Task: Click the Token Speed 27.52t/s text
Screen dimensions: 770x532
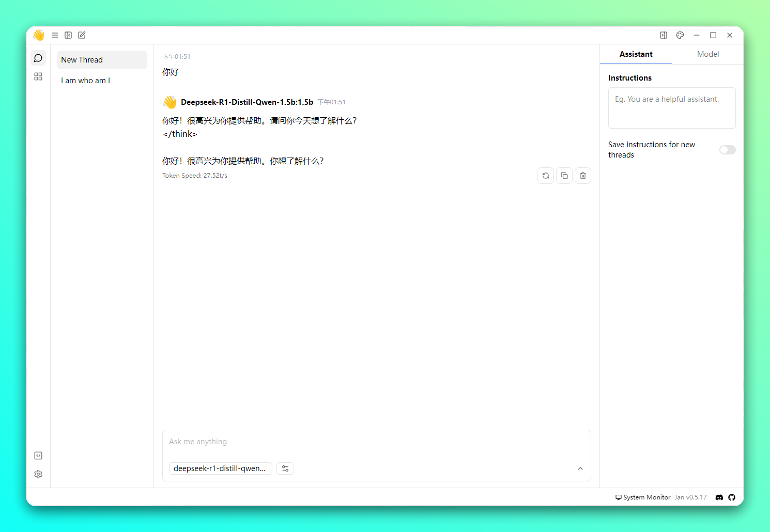Action: coord(195,176)
